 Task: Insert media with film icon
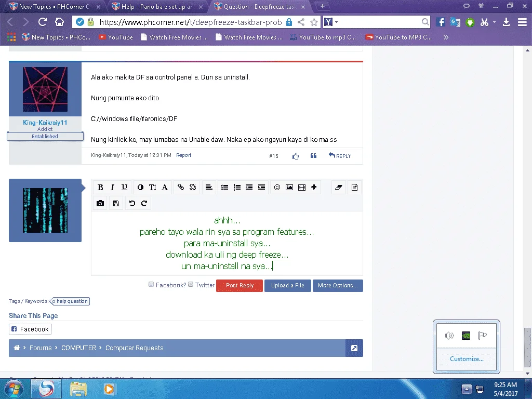pyautogui.click(x=302, y=187)
